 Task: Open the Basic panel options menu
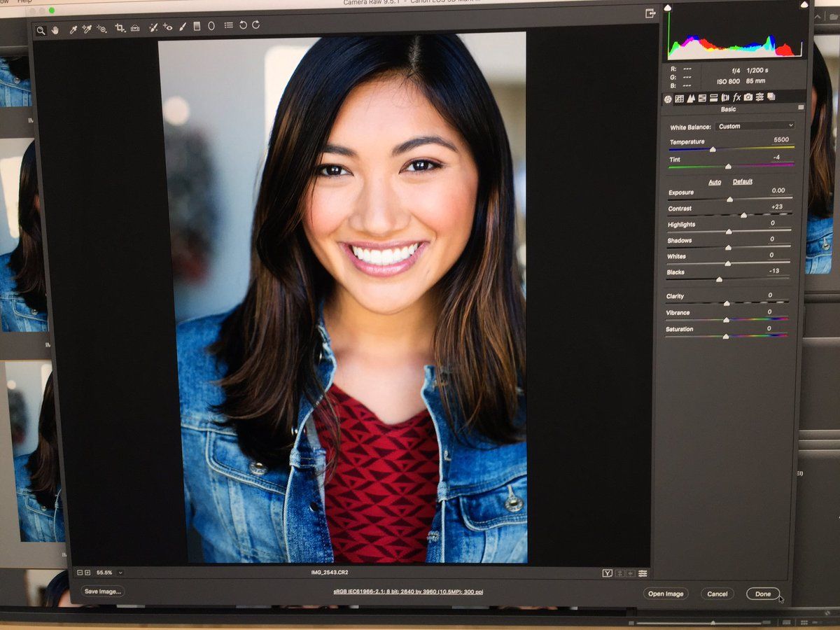801,108
